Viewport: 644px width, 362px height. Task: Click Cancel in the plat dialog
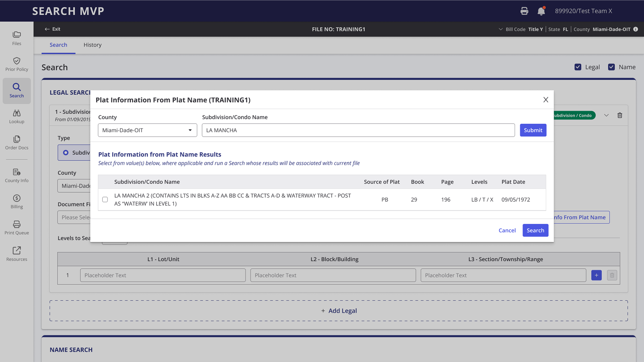click(x=507, y=231)
